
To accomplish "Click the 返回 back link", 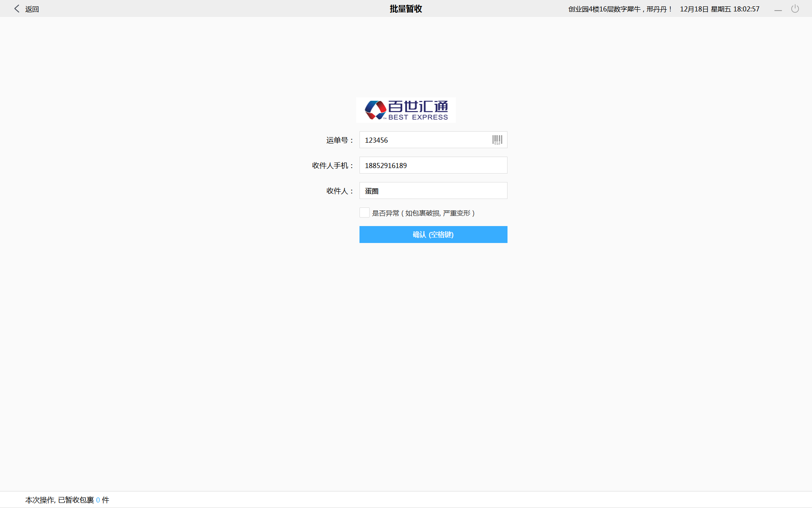I will tap(32, 9).
